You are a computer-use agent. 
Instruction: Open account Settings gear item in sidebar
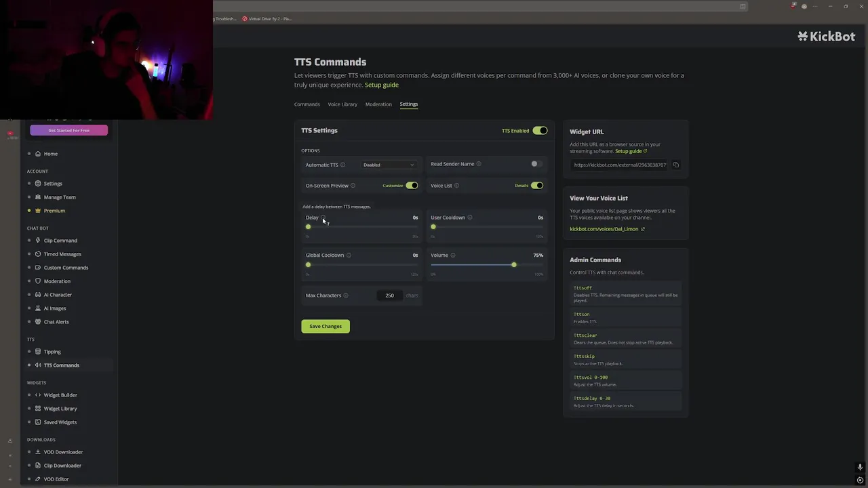pyautogui.click(x=53, y=184)
